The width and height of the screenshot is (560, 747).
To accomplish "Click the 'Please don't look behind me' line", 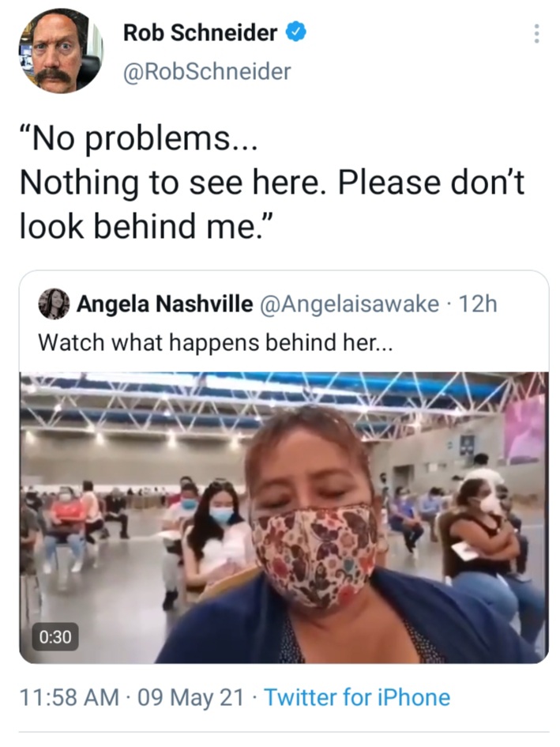I will pyautogui.click(x=272, y=205).
